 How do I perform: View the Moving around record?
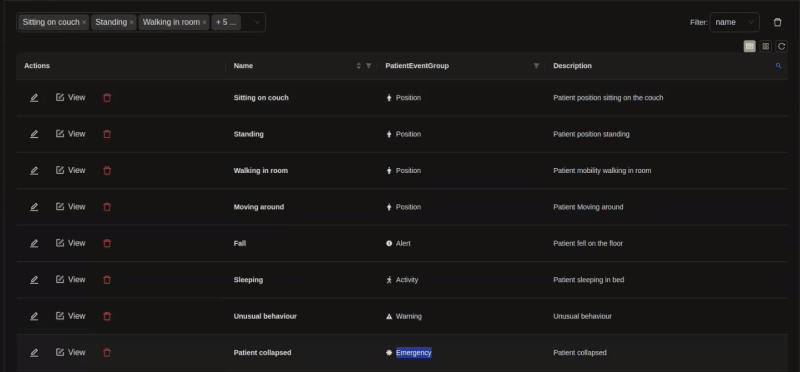(x=71, y=207)
